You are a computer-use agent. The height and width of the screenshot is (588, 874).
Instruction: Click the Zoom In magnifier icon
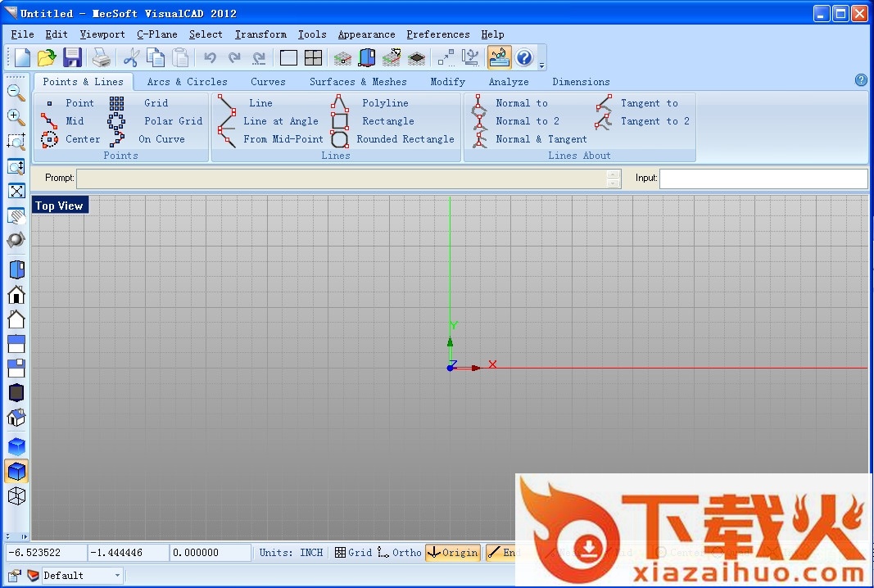[x=16, y=117]
